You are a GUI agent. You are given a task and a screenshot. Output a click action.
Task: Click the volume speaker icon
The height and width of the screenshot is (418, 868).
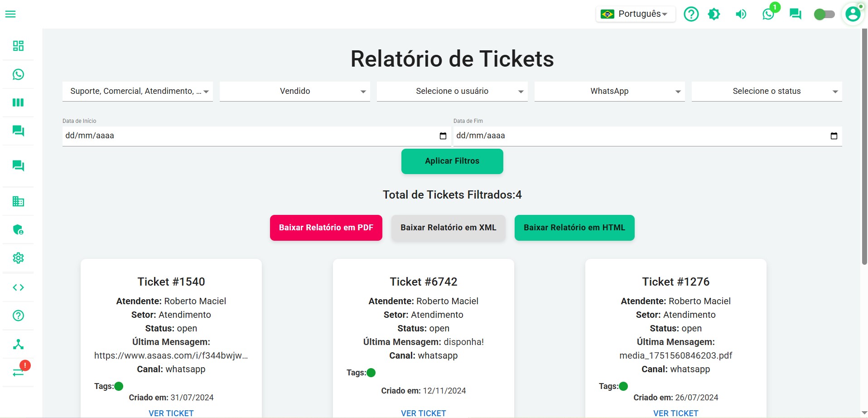pos(741,14)
